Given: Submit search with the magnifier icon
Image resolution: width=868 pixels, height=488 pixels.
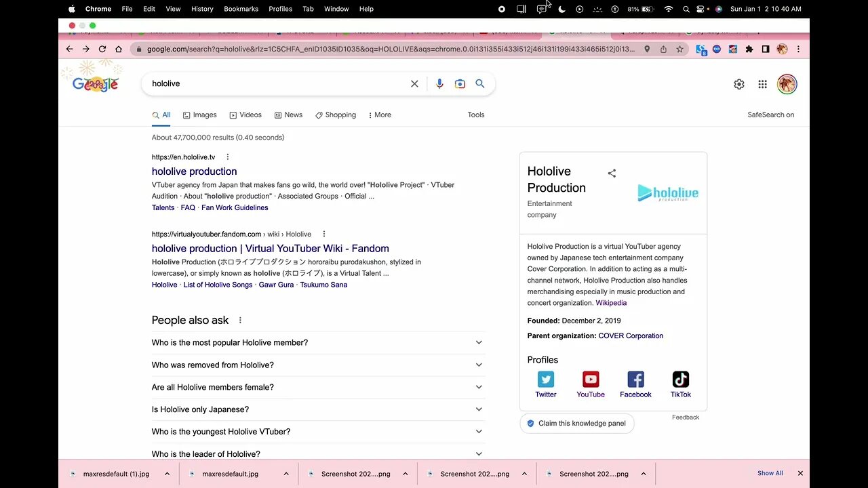Looking at the screenshot, I should (x=480, y=83).
